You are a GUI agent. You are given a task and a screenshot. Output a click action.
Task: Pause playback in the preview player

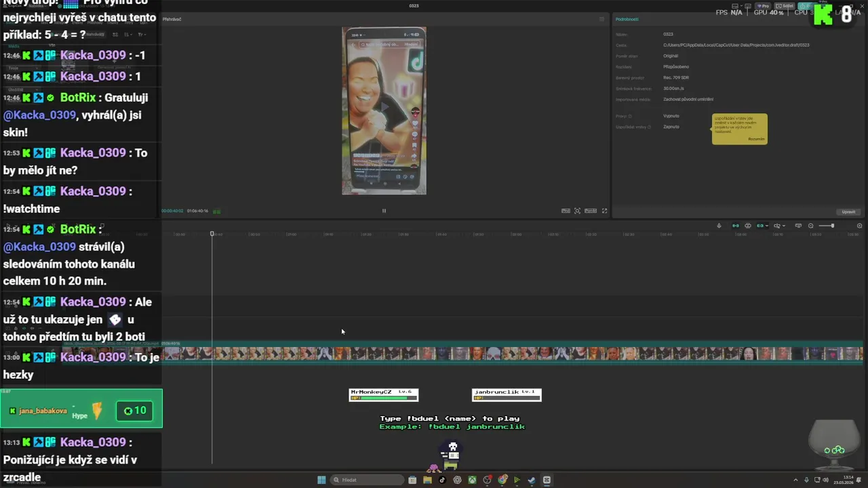click(384, 211)
